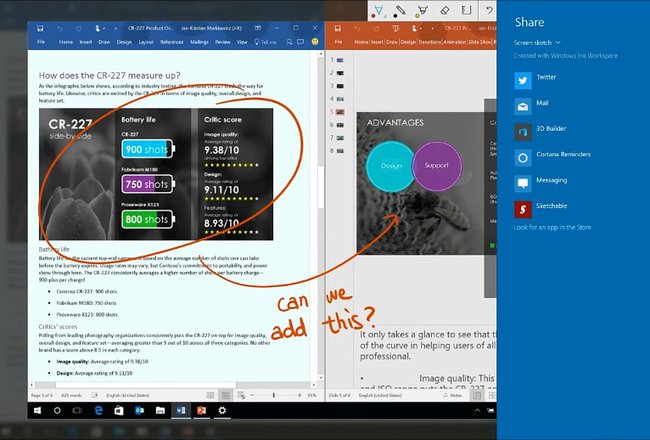Click the Save icon in PowerPoint

click(x=338, y=28)
